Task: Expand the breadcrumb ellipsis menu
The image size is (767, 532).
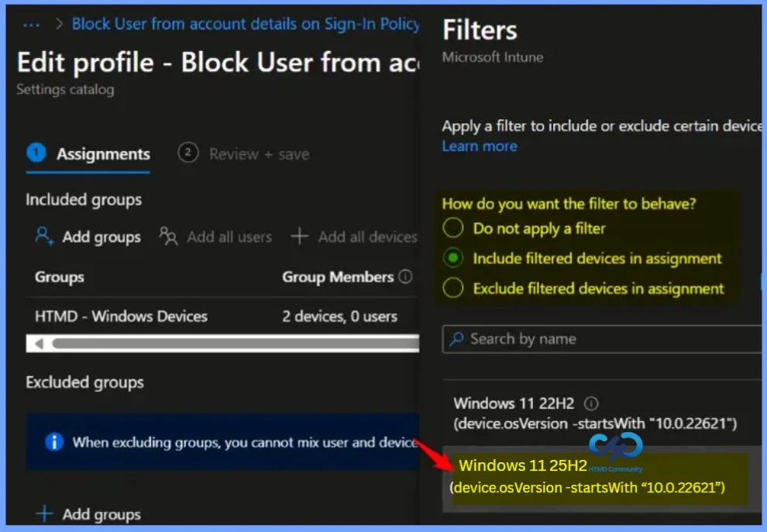Action: click(x=29, y=24)
